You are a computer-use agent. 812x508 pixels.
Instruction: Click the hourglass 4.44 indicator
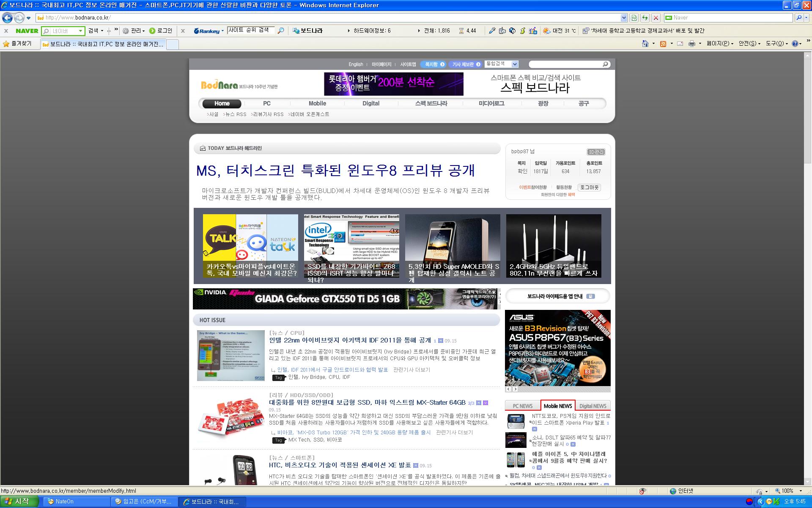tap(468, 30)
